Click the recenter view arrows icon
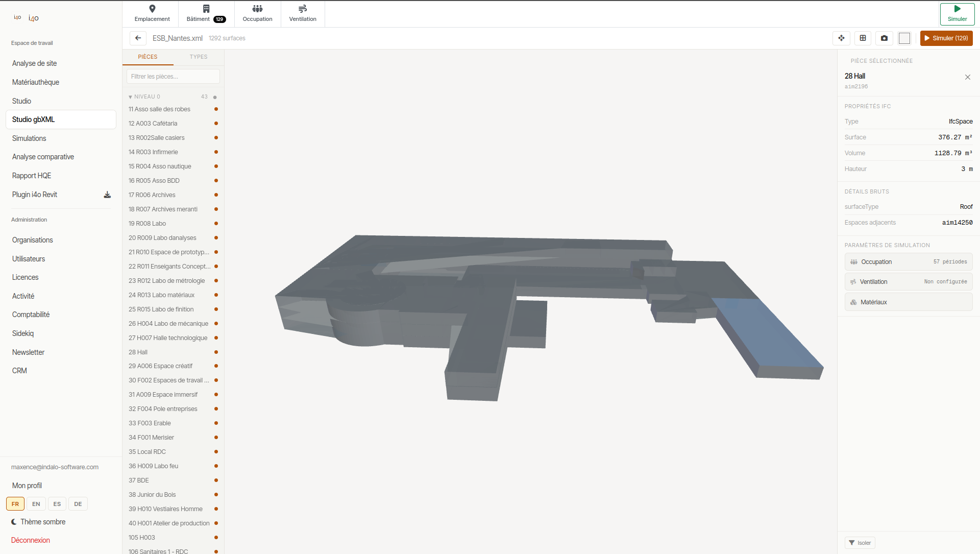 pyautogui.click(x=841, y=38)
